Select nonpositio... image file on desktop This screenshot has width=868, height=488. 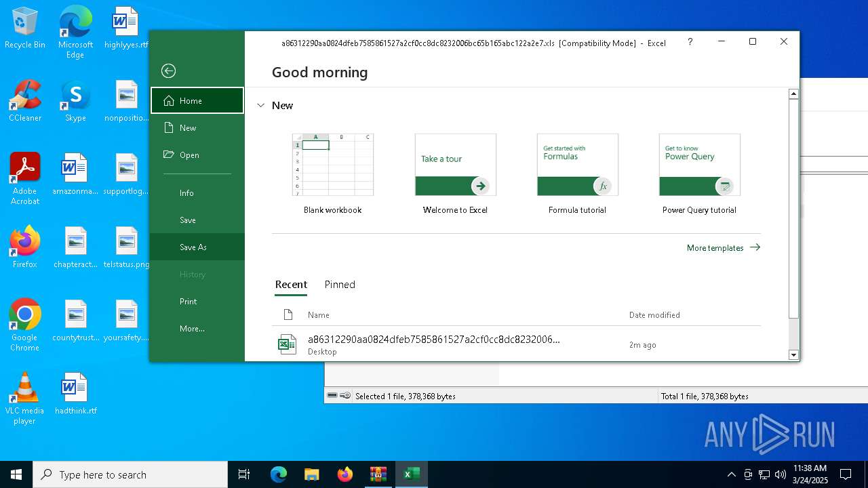(126, 101)
